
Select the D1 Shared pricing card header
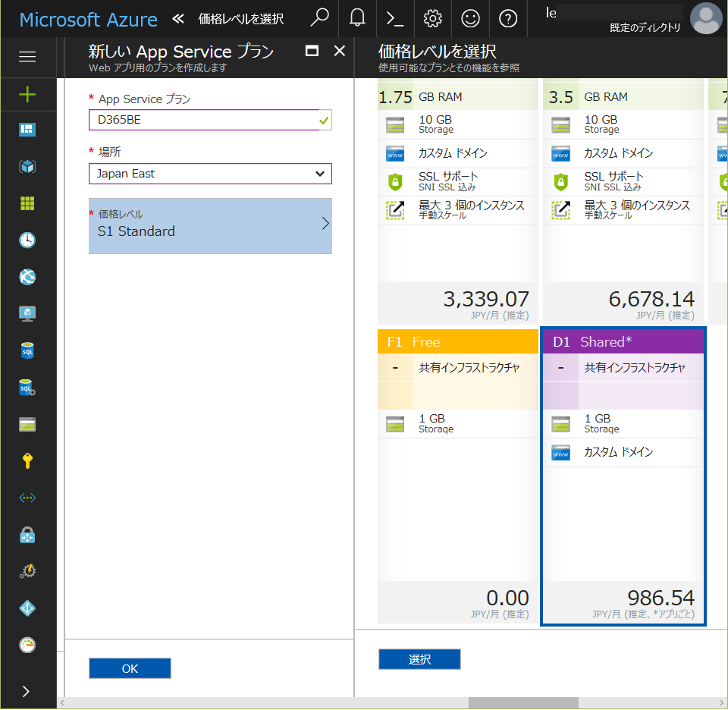[623, 342]
